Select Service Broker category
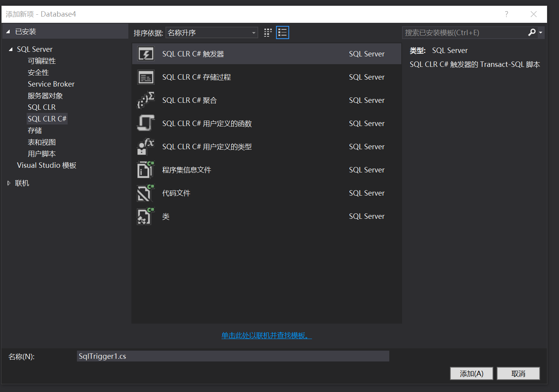The height and width of the screenshot is (392, 559). pyautogui.click(x=51, y=84)
